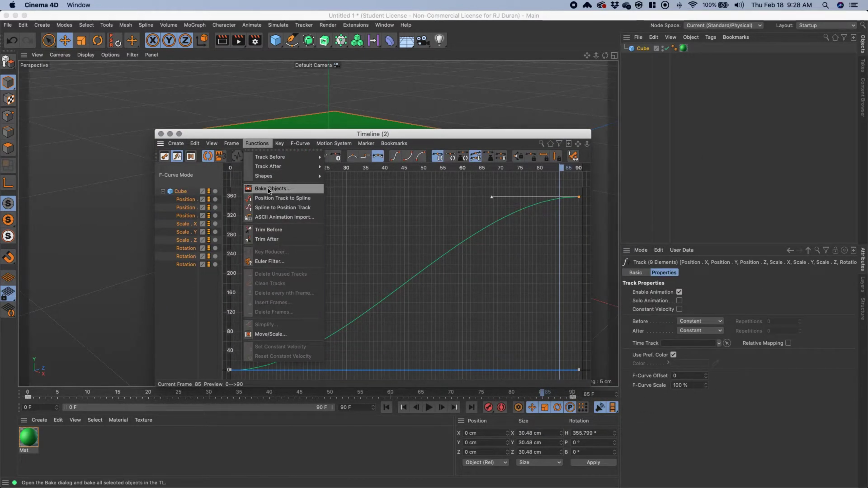Choose Bake Objects... from Functions menu

tap(283, 189)
